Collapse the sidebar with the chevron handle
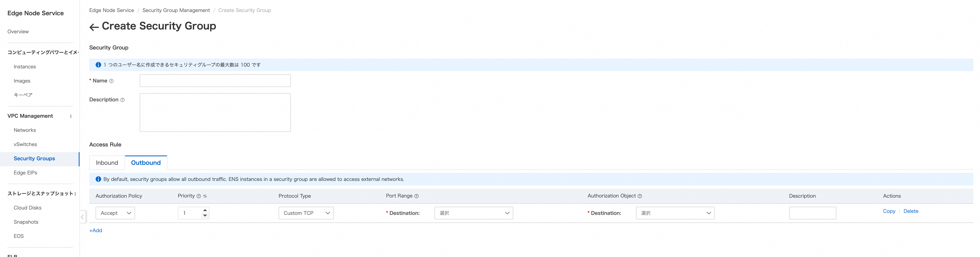 coord(82,217)
